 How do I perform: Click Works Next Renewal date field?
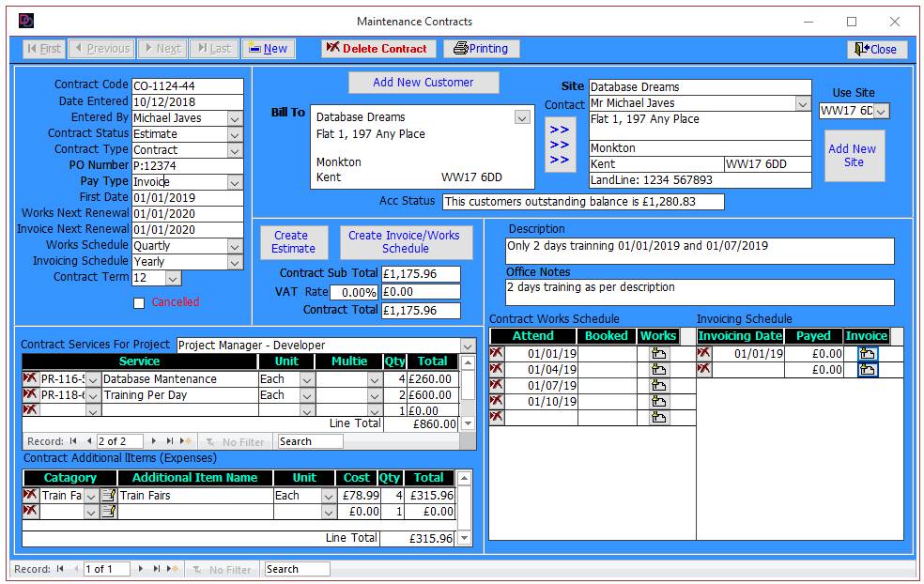tap(188, 214)
